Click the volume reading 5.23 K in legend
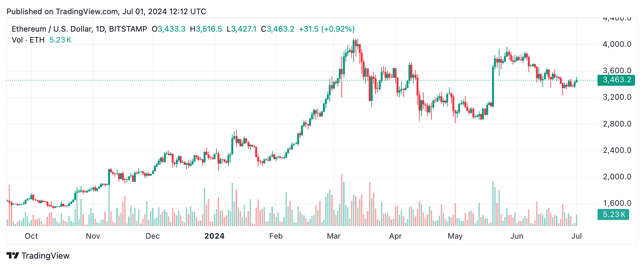The height and width of the screenshot is (267, 644). click(60, 40)
